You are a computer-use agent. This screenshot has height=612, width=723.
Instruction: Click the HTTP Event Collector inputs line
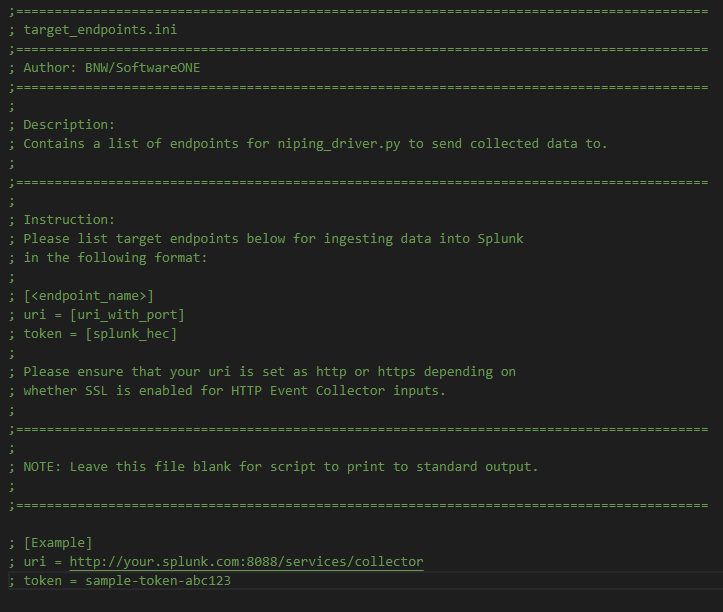(234, 391)
